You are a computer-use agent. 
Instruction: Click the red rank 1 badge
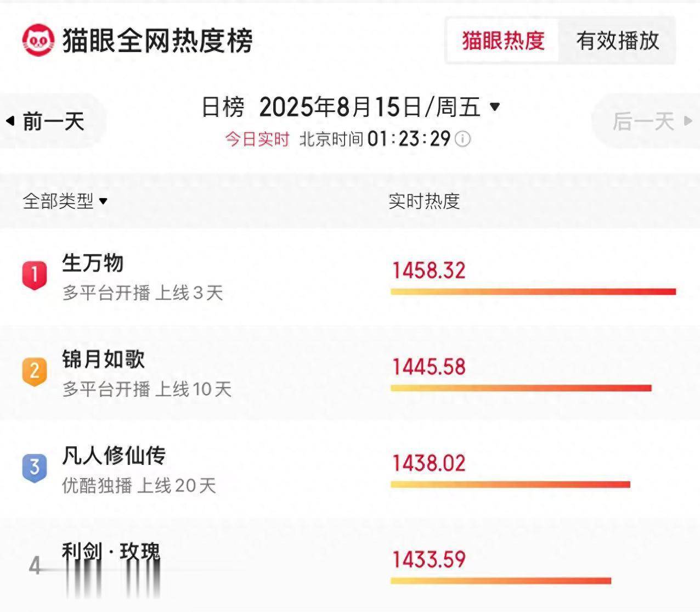pyautogui.click(x=34, y=274)
